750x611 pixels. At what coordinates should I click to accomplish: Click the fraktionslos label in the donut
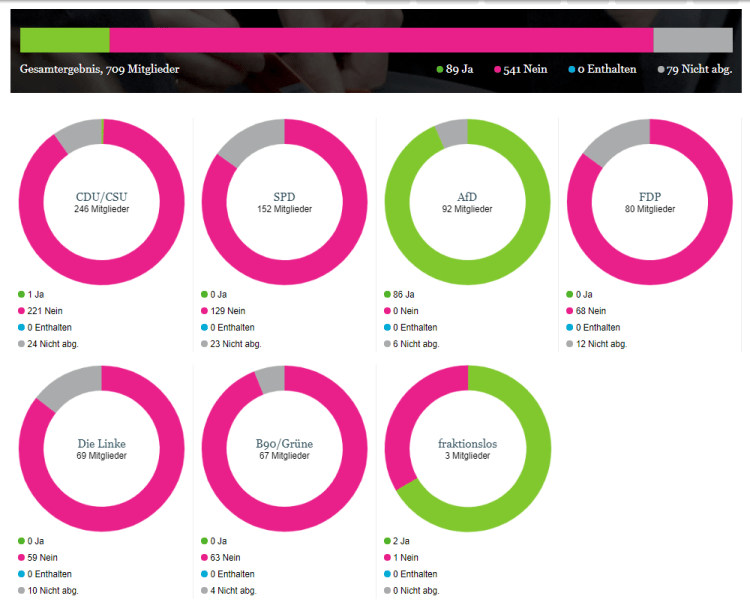point(467,443)
